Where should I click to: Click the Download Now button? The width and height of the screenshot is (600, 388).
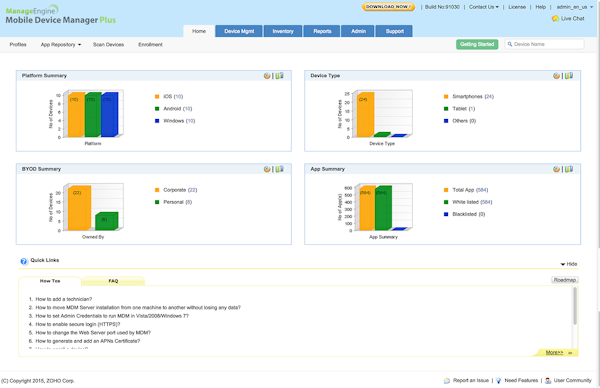[388, 7]
